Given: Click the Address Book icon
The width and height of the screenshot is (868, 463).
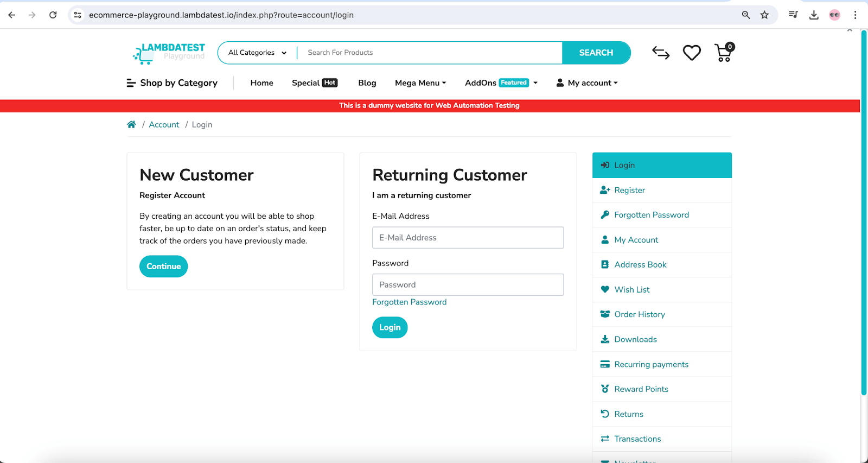Looking at the screenshot, I should click(x=605, y=265).
